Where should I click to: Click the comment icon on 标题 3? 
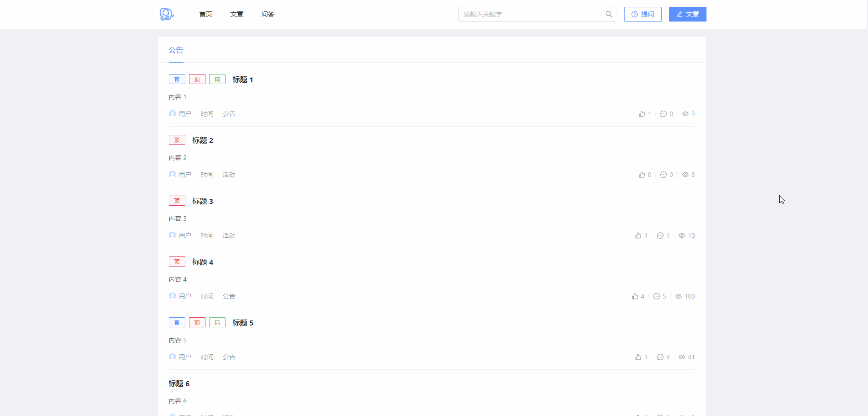(660, 235)
